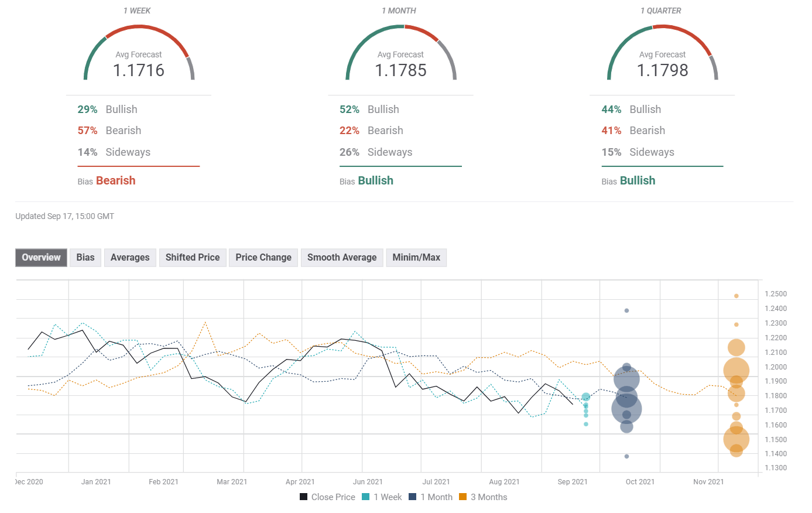Switch to Shifted Price view

[193, 258]
